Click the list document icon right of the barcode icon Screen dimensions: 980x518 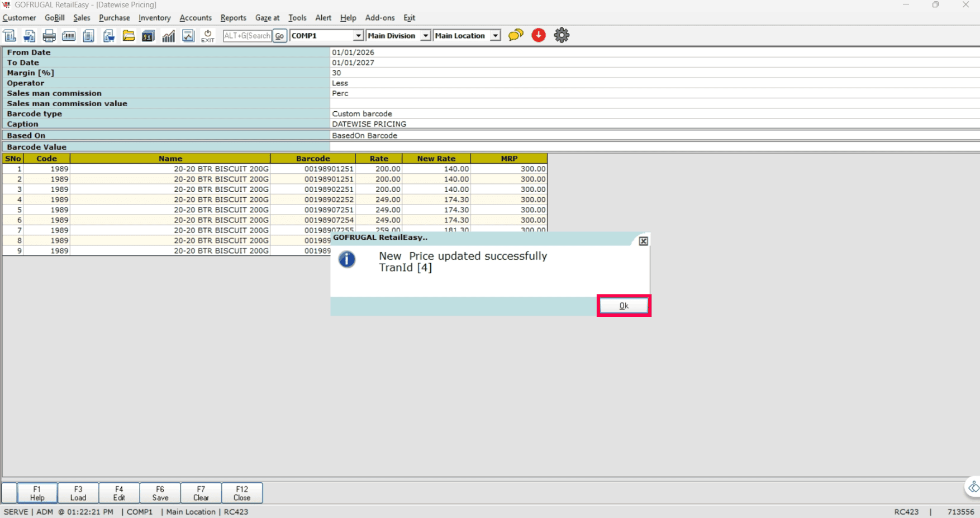coord(88,36)
